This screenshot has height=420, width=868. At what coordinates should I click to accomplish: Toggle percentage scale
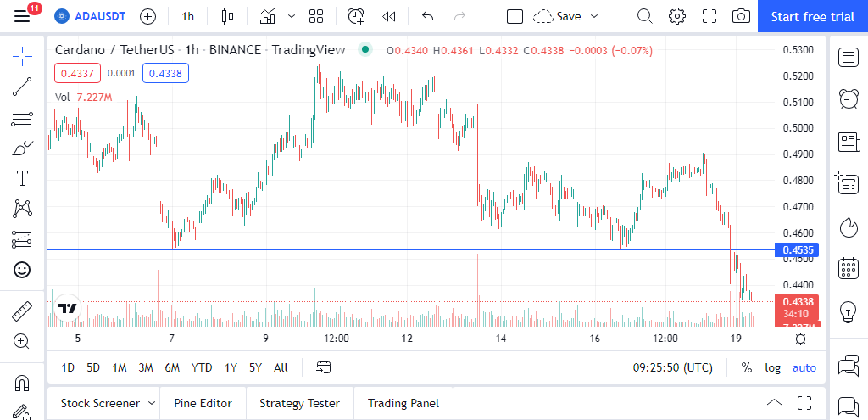(x=746, y=367)
